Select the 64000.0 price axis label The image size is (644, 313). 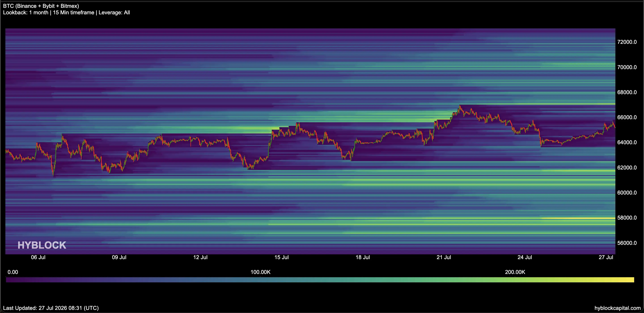click(627, 142)
